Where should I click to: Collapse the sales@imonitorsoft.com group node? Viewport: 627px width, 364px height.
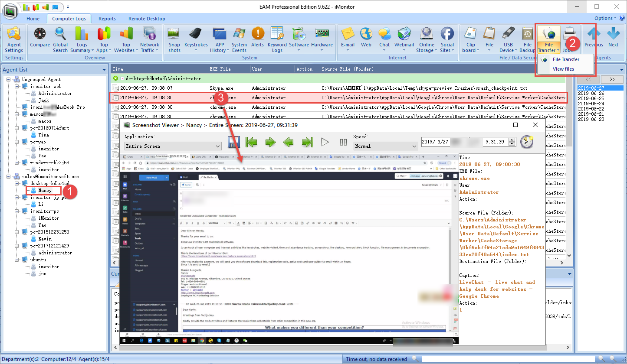(9, 176)
